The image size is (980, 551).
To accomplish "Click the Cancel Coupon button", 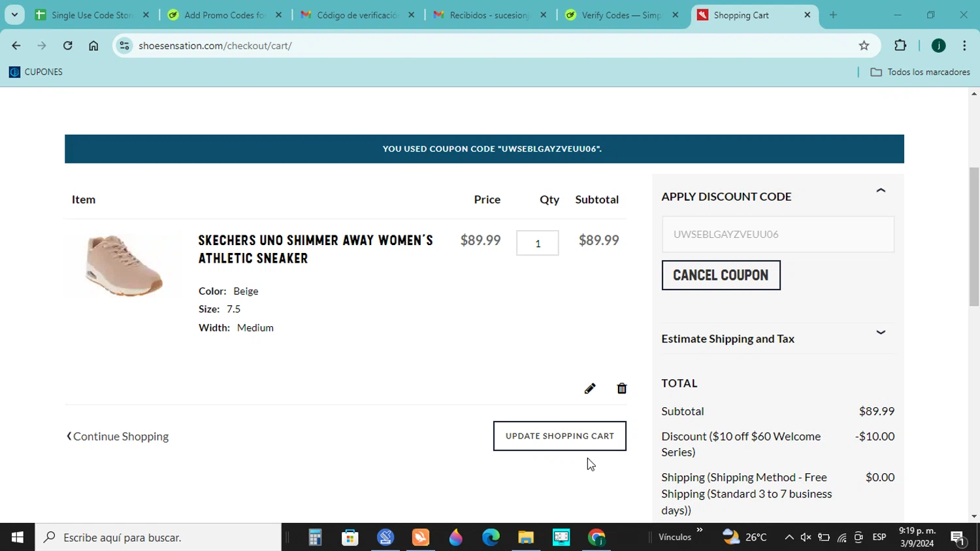I will tap(721, 275).
